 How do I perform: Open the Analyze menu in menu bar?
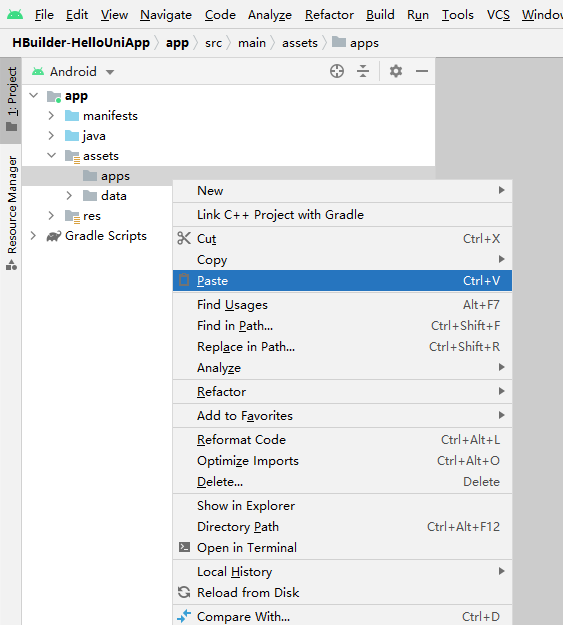[x=270, y=15]
